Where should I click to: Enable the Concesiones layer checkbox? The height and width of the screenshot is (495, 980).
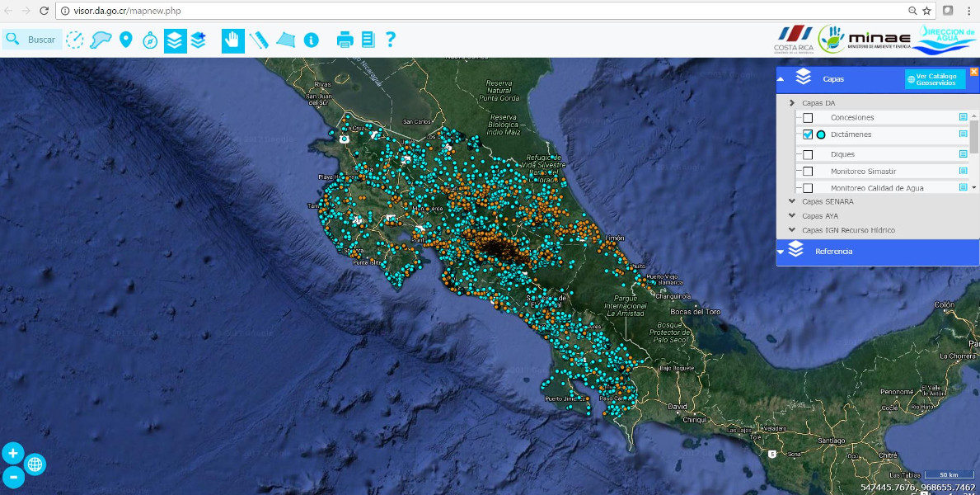click(x=808, y=118)
